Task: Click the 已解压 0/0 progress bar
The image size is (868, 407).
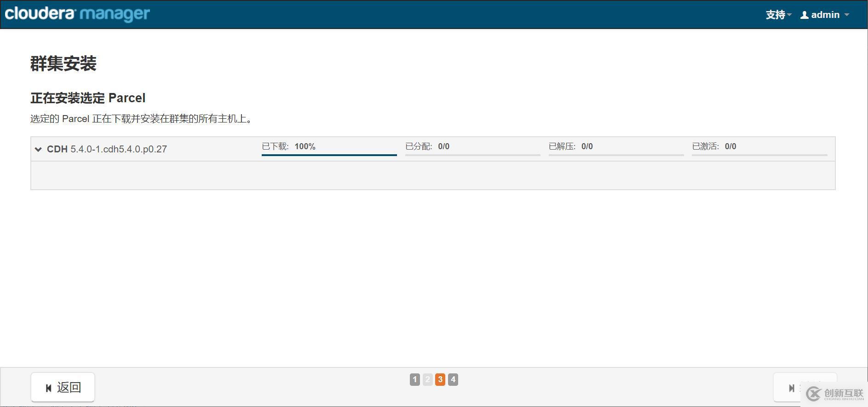Action: [616, 155]
